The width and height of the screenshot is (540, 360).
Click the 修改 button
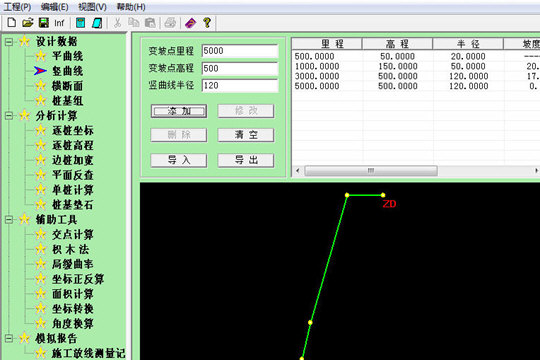tap(246, 111)
